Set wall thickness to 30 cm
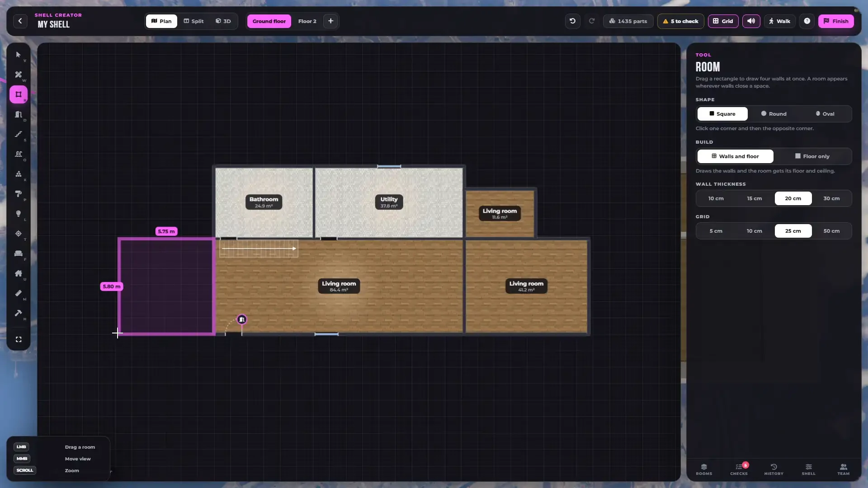Viewport: 868px width, 488px height. pos(831,198)
